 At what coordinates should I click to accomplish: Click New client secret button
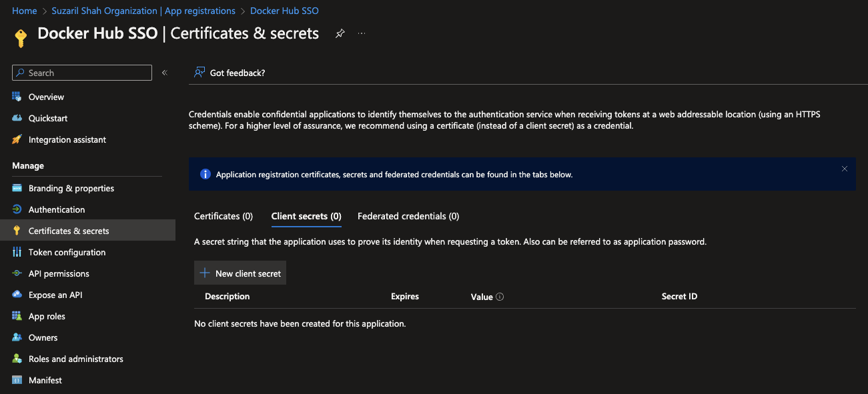point(240,273)
